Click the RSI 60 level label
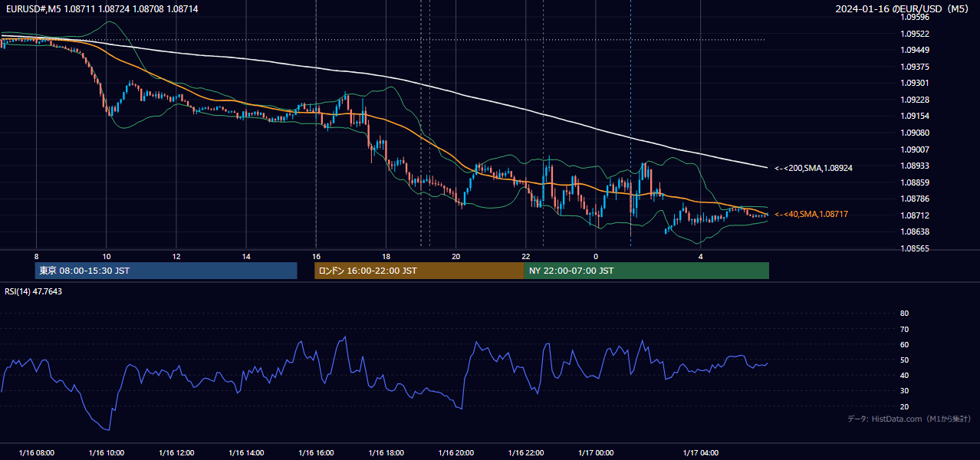The width and height of the screenshot is (980, 460). coord(904,344)
